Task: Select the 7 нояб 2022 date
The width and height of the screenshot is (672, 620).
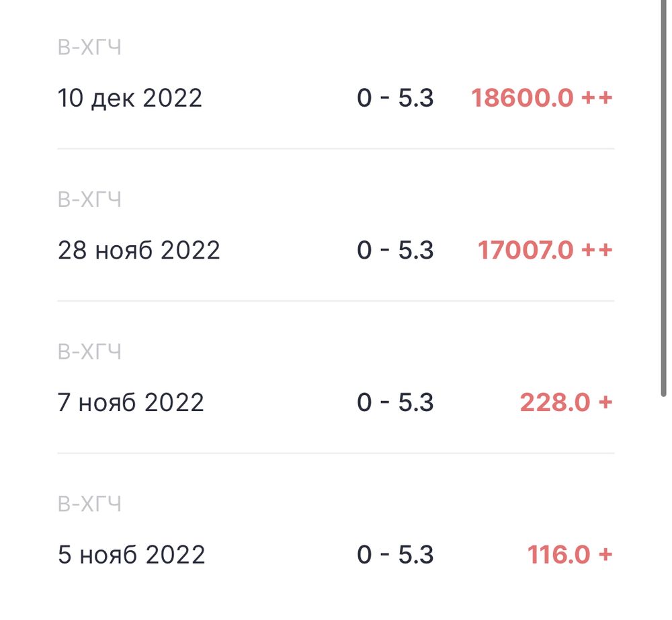Action: click(130, 402)
